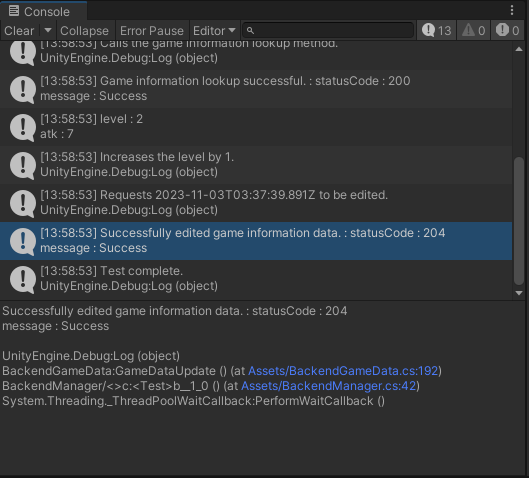Click info icon beside 'Game information lookup successful'
Viewport: 529px width, 478px height.
[x=23, y=89]
